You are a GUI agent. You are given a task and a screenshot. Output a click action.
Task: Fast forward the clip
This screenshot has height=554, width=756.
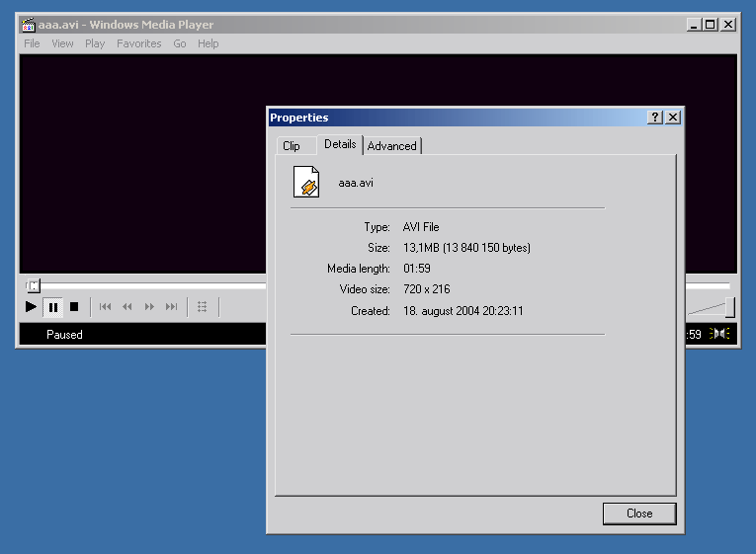pyautogui.click(x=149, y=307)
